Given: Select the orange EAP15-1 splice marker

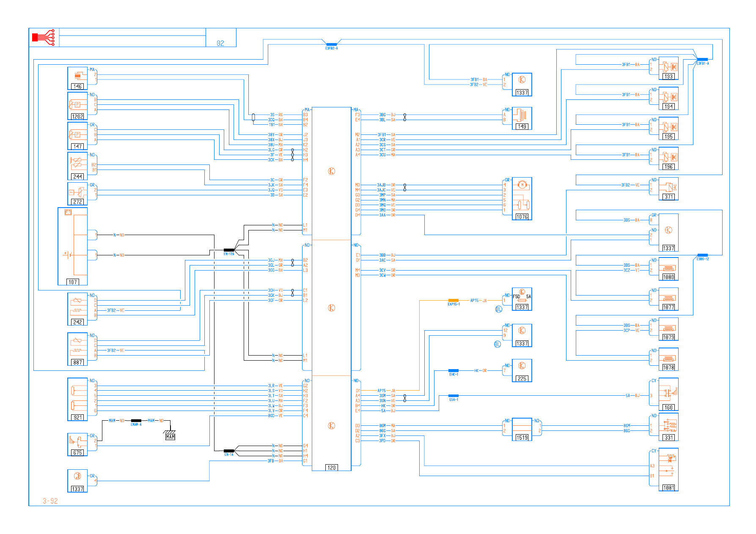Looking at the screenshot, I should click(x=454, y=301).
